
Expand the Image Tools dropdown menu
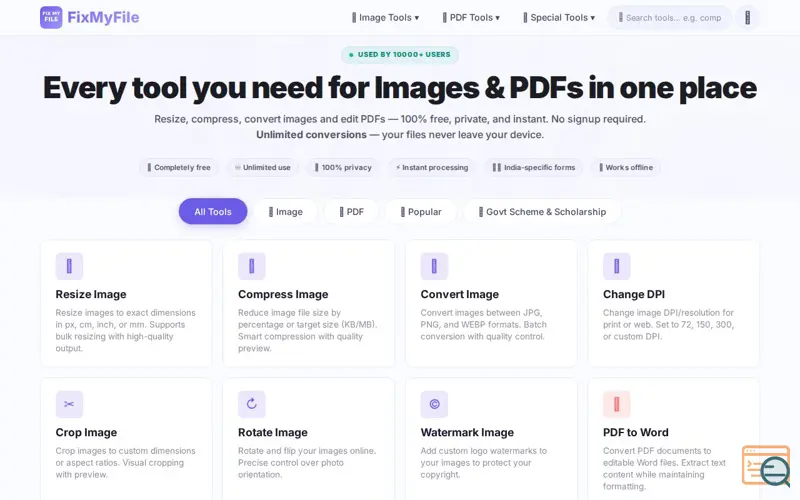(x=385, y=17)
